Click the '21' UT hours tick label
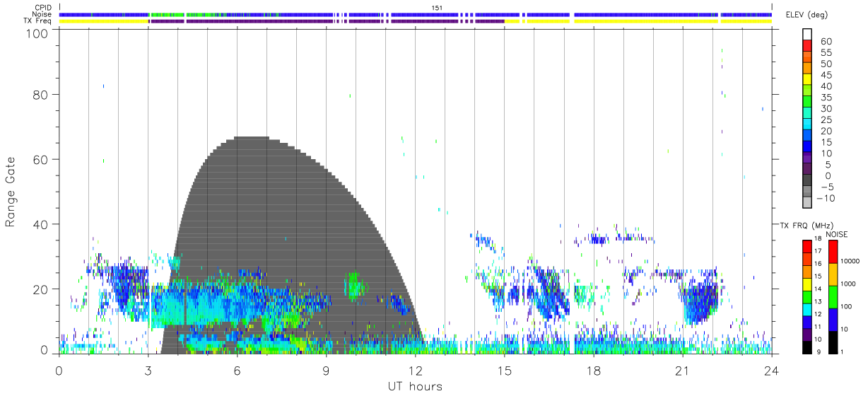Image resolution: width=868 pixels, height=401 pixels. (x=682, y=370)
